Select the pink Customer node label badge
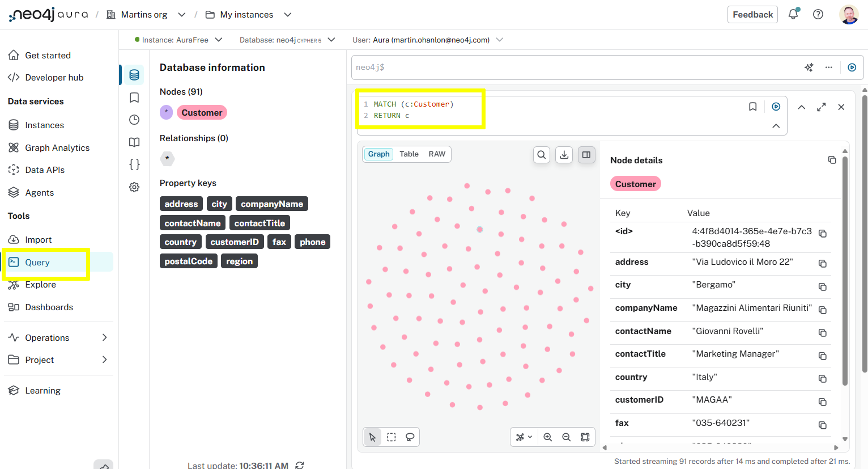The width and height of the screenshot is (868, 469). click(202, 112)
